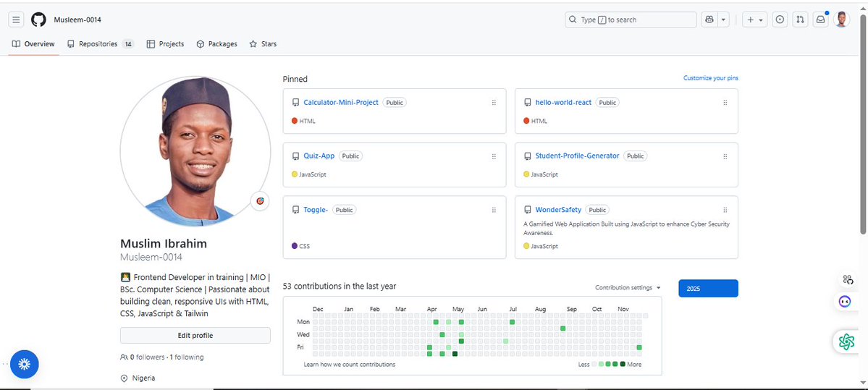Click the lightest gray legend square
Screen dimensions: 868x390
(x=594, y=364)
